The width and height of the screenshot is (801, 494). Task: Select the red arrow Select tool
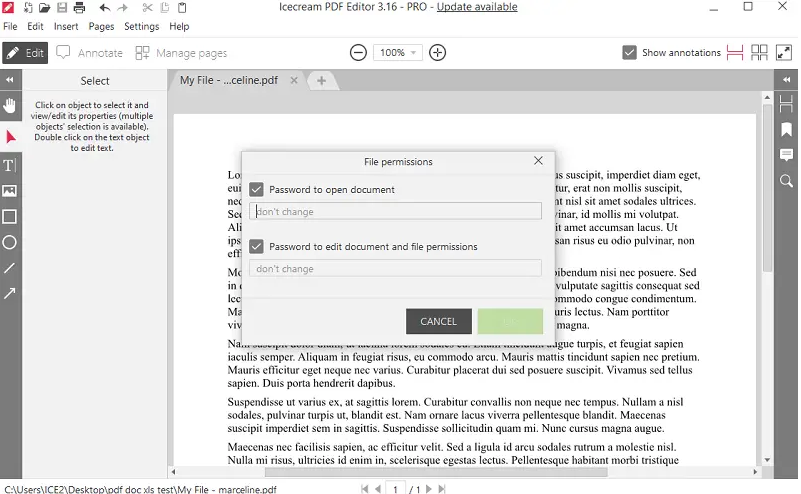click(10, 137)
